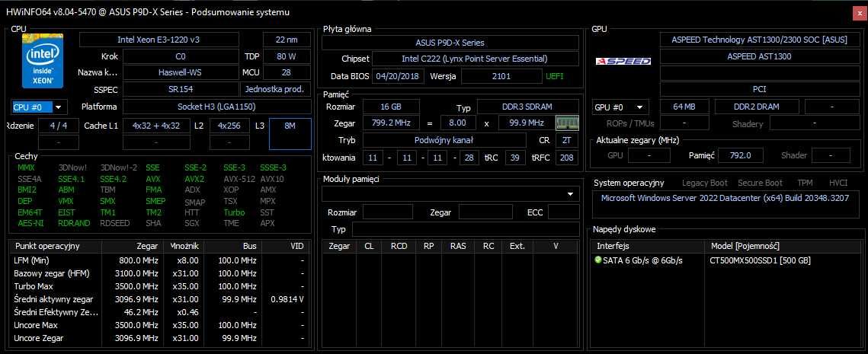Click the Intel Xeon E3-1220 v3 field
Image resolution: width=868 pixels, height=354 pixels.
pos(159,40)
